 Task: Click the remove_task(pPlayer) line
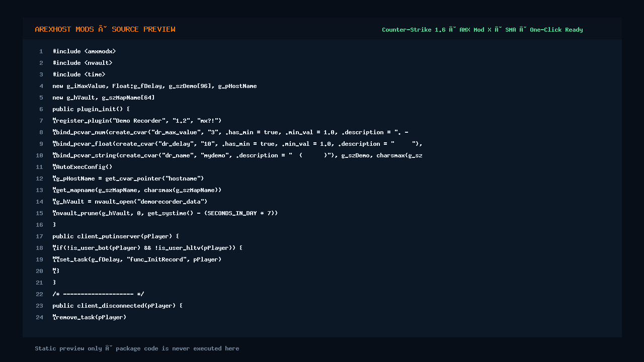[90, 317]
